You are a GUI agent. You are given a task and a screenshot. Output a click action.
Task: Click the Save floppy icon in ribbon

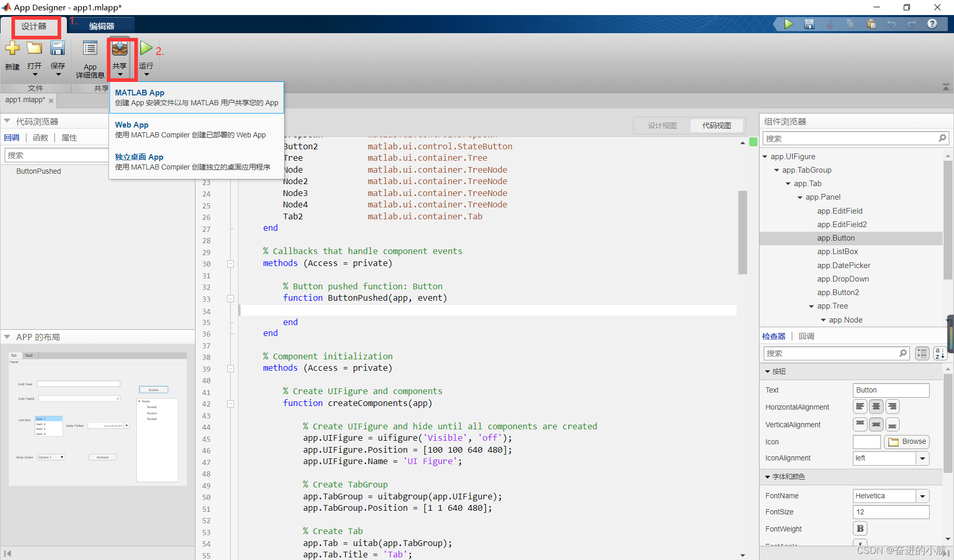[58, 48]
